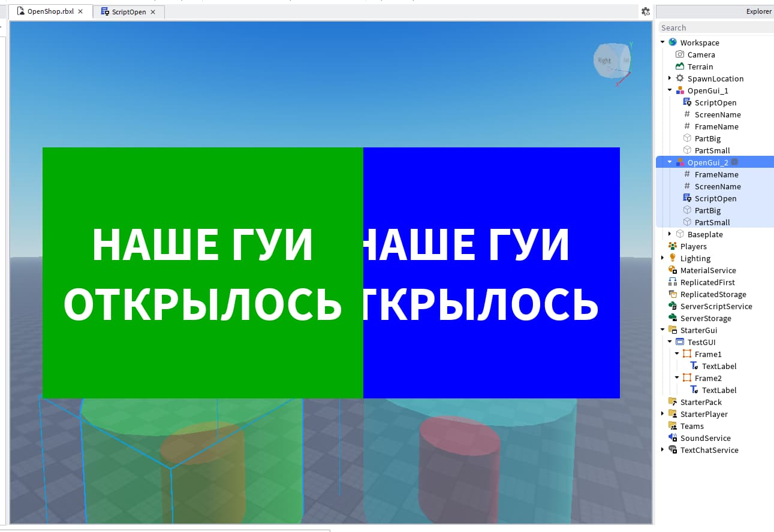Select PartBig under OpenGui_2
The width and height of the screenshot is (774, 532).
click(707, 210)
